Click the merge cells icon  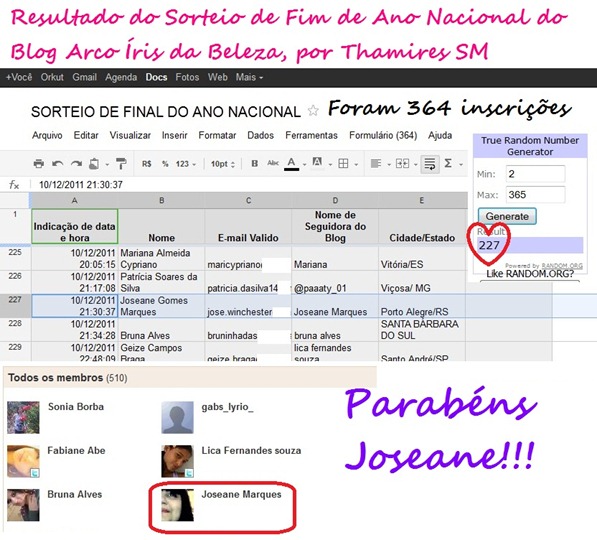pyautogui.click(x=402, y=164)
